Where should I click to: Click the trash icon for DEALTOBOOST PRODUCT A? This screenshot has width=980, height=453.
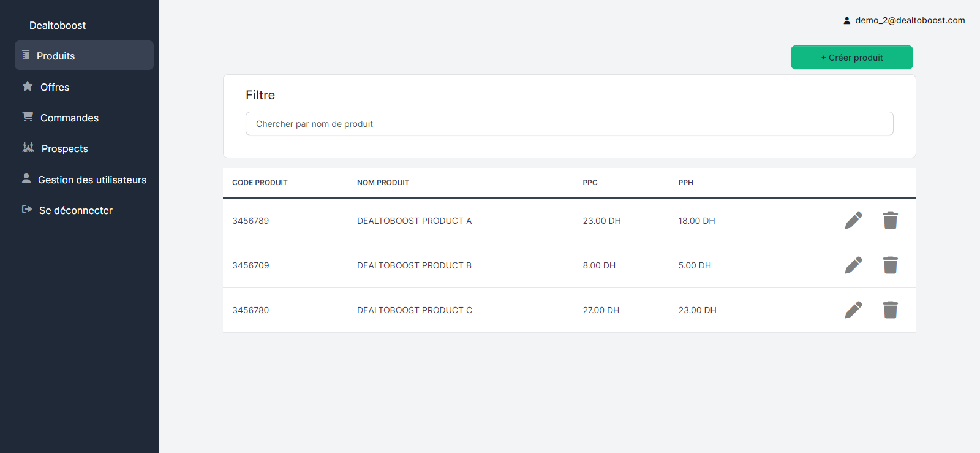[x=891, y=220]
